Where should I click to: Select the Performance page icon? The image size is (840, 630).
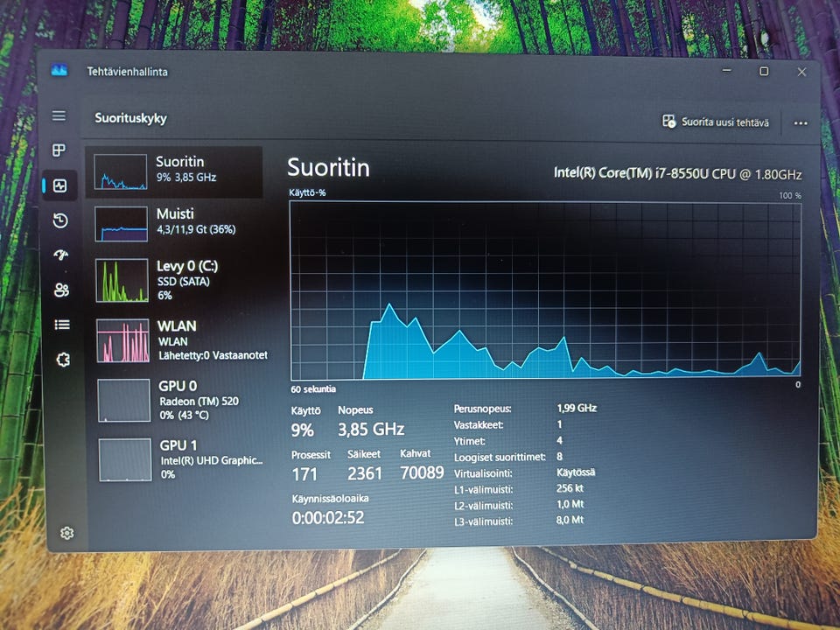pos(60,185)
